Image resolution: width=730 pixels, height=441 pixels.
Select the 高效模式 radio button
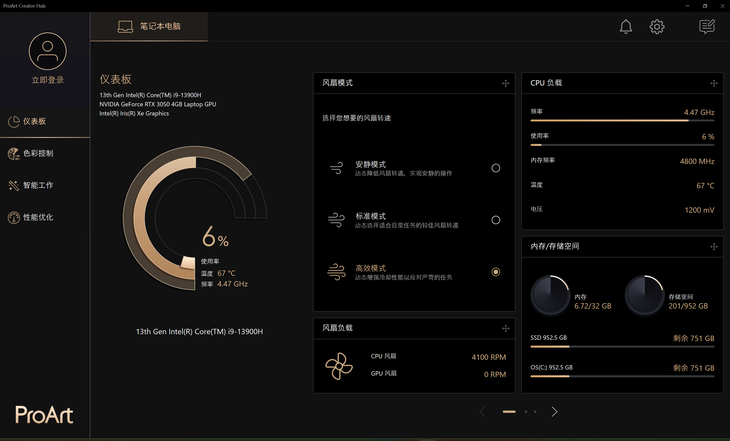coord(496,272)
